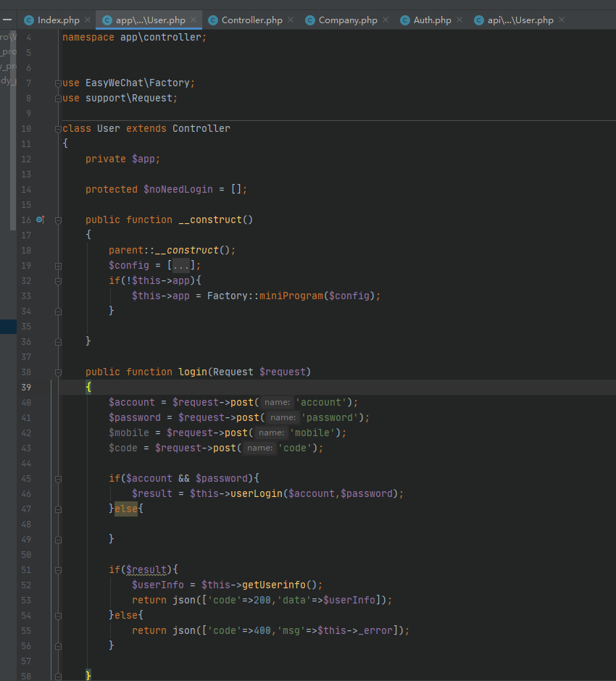Click the overriding method gutter icon on line 16
This screenshot has width=616, height=681.
[41, 220]
